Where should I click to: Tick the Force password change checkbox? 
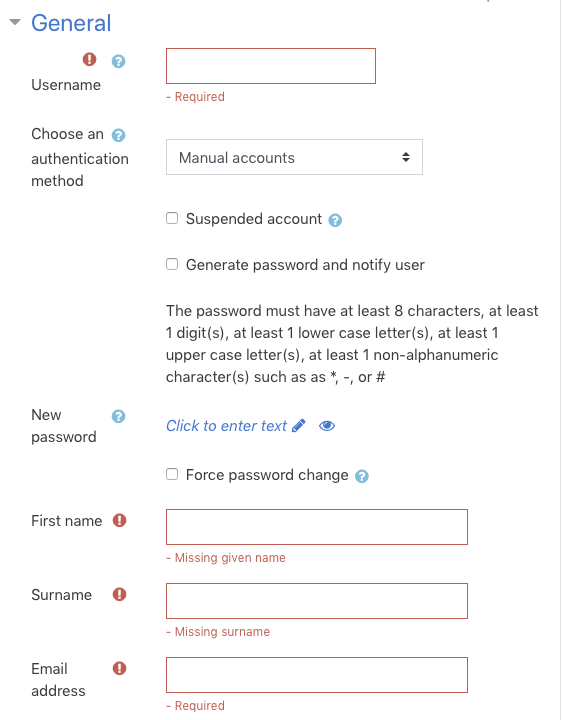click(172, 474)
